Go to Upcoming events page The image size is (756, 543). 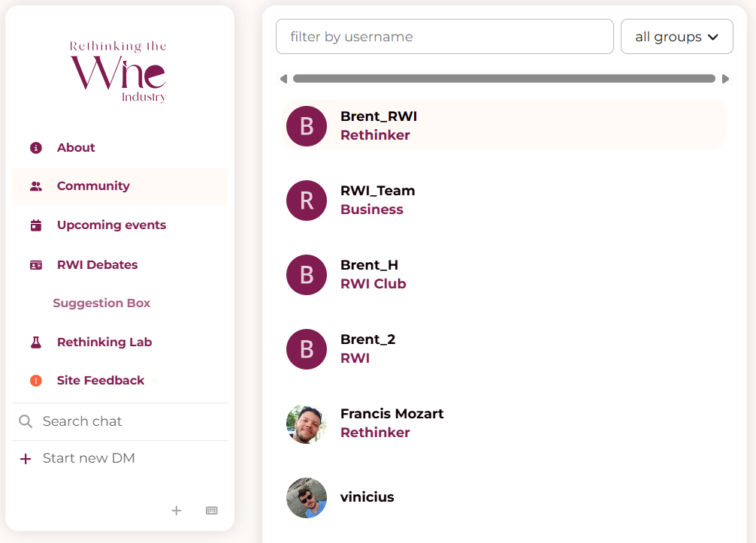point(111,225)
